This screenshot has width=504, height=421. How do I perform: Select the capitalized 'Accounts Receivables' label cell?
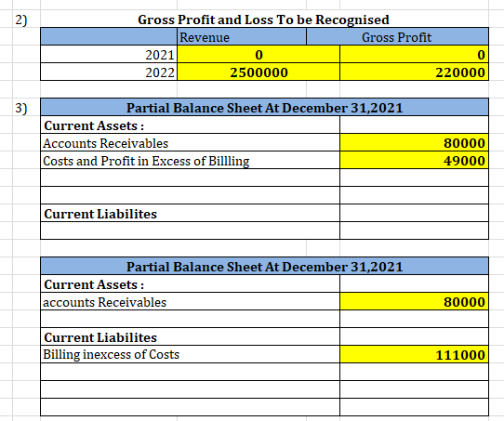[x=191, y=142]
